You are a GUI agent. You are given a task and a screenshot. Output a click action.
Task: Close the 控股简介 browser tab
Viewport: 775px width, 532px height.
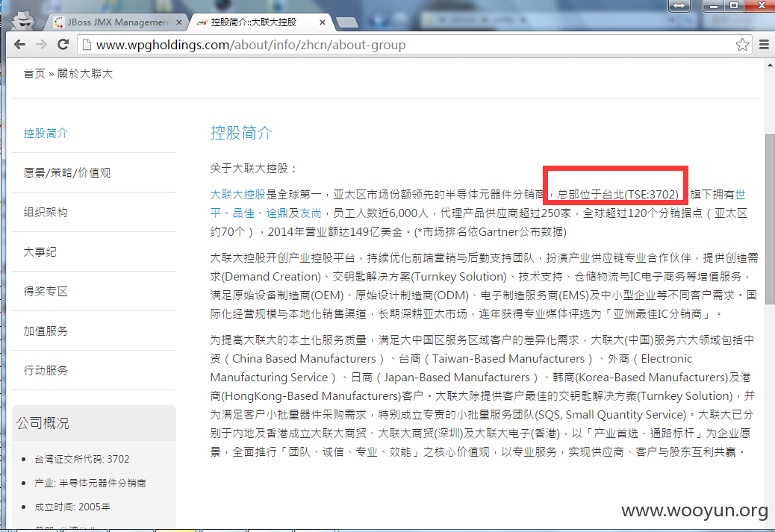pyautogui.click(x=323, y=22)
